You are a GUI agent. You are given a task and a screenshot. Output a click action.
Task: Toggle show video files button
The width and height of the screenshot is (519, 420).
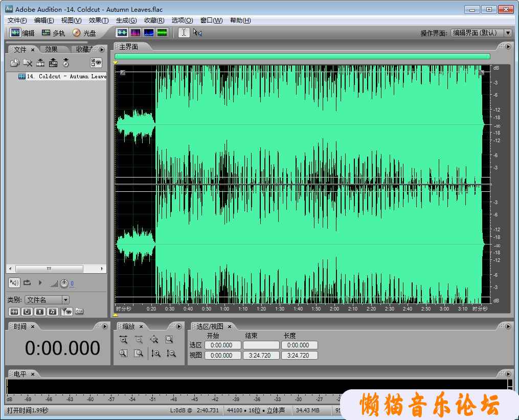coord(40,312)
